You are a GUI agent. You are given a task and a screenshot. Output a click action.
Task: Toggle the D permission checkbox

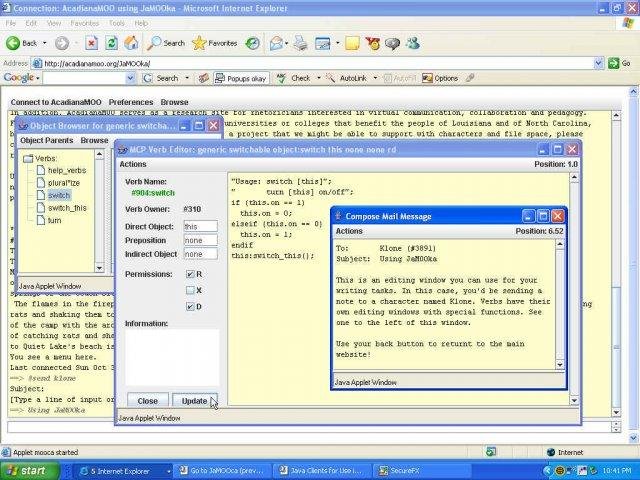click(190, 307)
